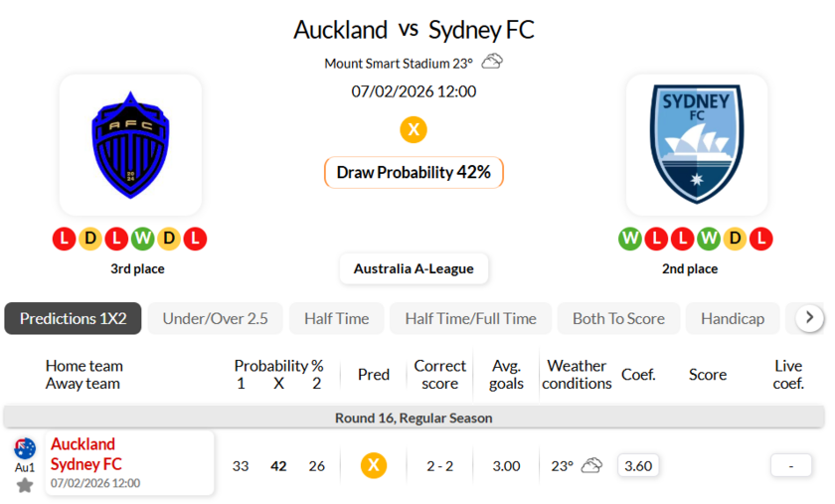835x504 pixels.
Task: Click Sydney FC's first green W badge
Action: pos(630,239)
